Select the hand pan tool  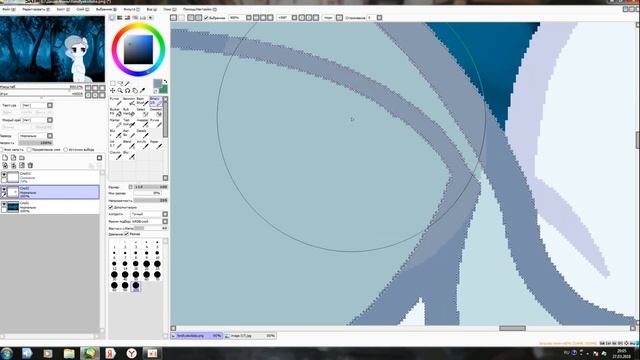[135, 91]
